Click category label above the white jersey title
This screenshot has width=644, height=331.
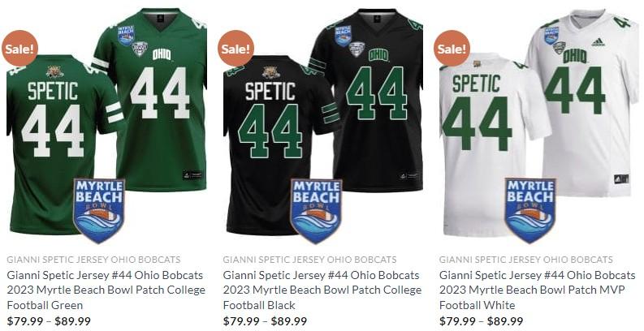click(x=526, y=260)
